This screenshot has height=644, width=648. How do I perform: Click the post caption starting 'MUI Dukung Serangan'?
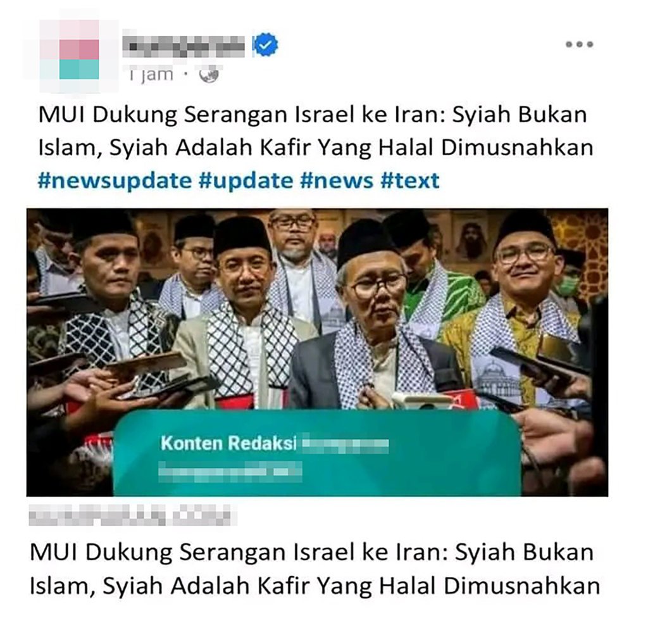click(x=316, y=130)
